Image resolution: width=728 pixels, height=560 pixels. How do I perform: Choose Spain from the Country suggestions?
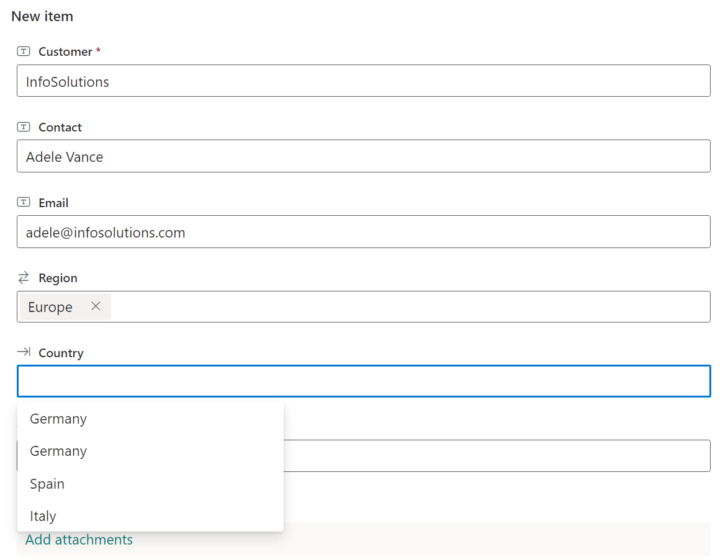click(47, 484)
